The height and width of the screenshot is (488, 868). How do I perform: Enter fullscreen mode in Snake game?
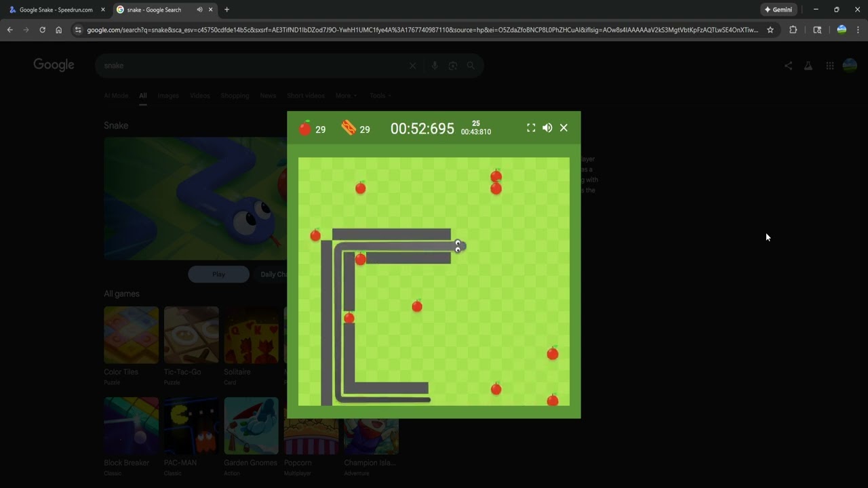point(531,127)
